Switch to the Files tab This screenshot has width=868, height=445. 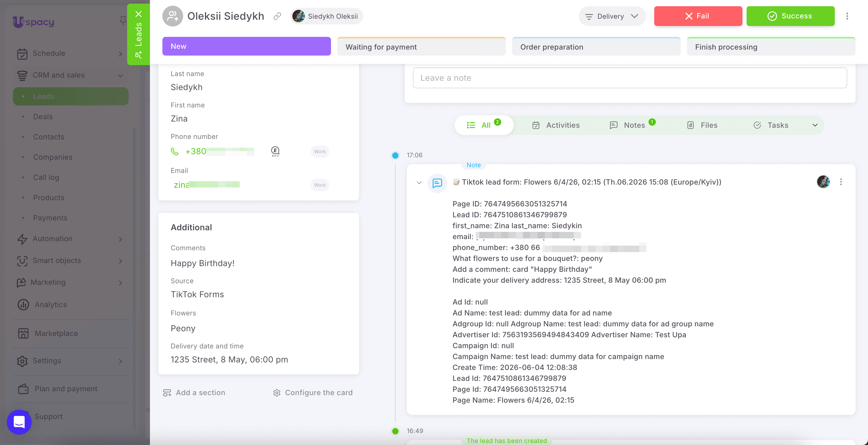[702, 125]
